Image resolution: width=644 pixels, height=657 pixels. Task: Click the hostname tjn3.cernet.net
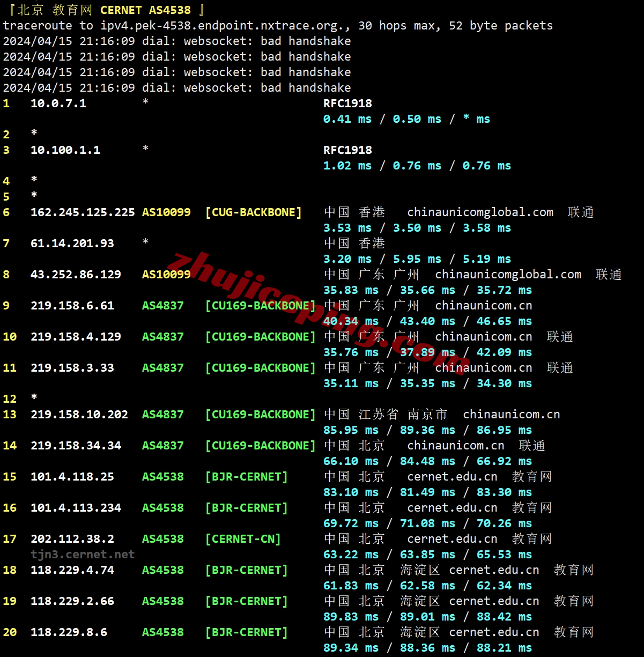83,555
